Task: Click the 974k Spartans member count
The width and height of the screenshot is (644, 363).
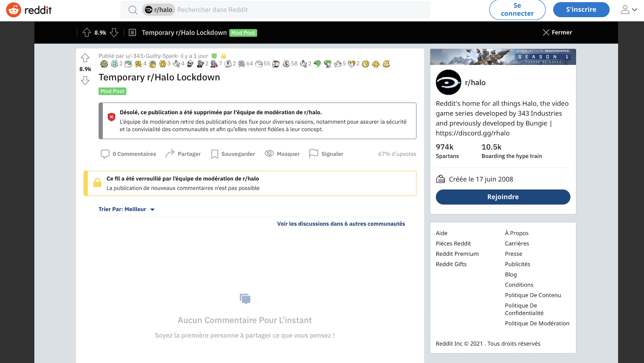Action: point(447,151)
